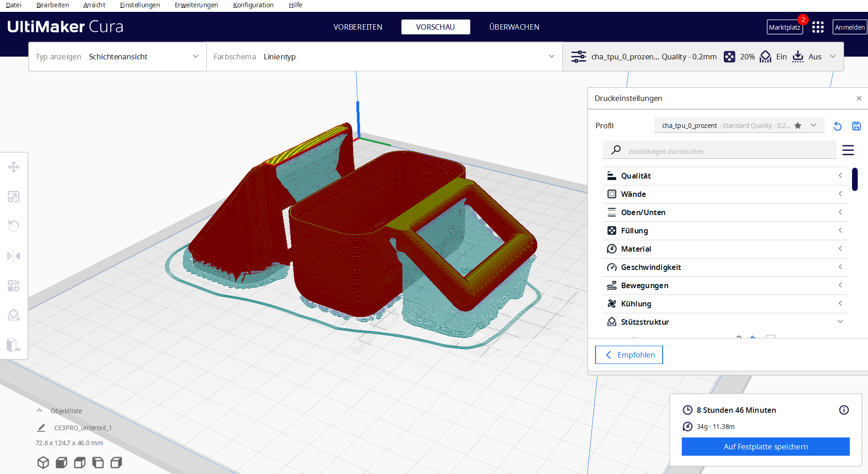Open the Profil selection dropdown

click(x=739, y=126)
